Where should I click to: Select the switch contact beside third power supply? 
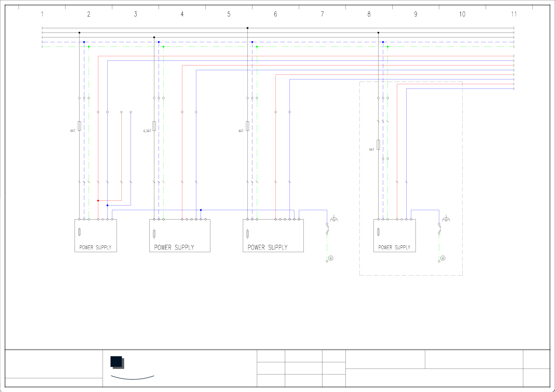click(x=327, y=229)
